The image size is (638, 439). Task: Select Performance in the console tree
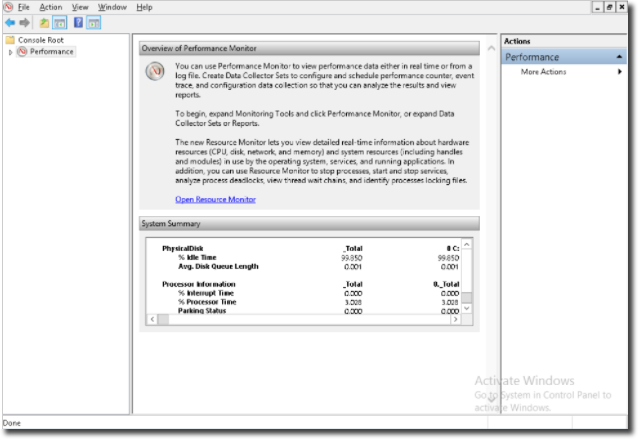click(x=52, y=52)
